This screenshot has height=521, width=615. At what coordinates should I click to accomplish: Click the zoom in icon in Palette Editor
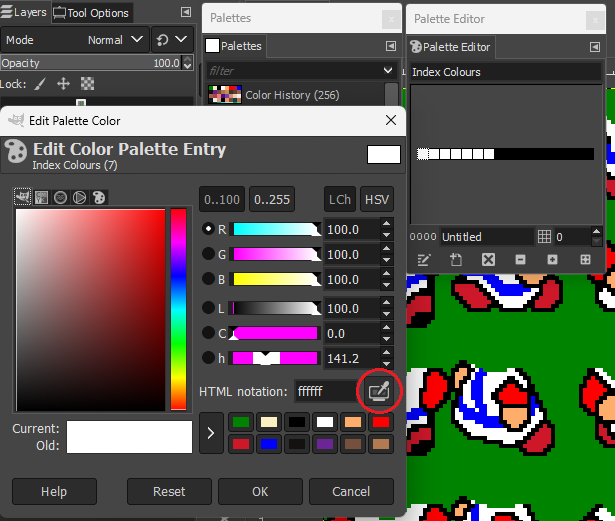point(552,260)
